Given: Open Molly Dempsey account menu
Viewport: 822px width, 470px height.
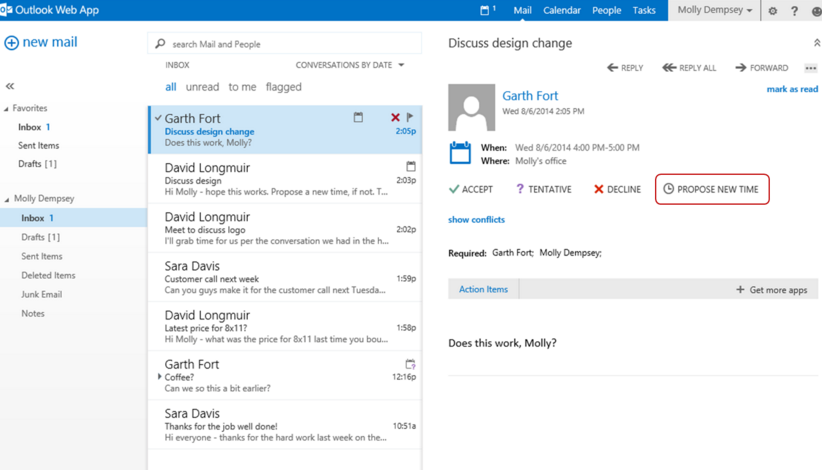Looking at the screenshot, I should pyautogui.click(x=715, y=10).
